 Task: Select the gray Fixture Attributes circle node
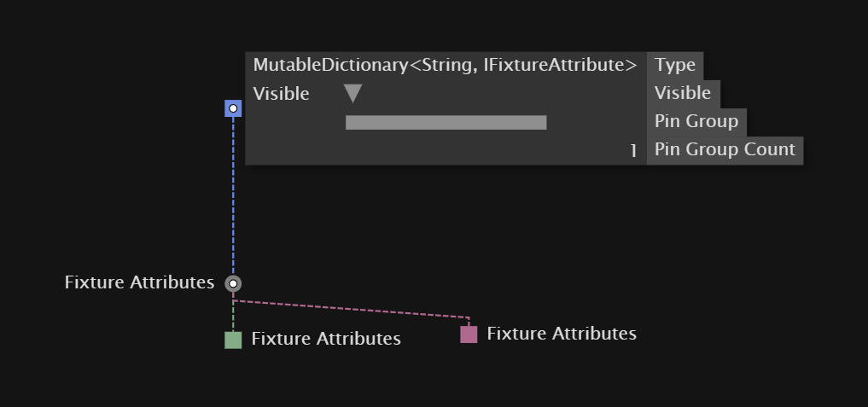233,283
